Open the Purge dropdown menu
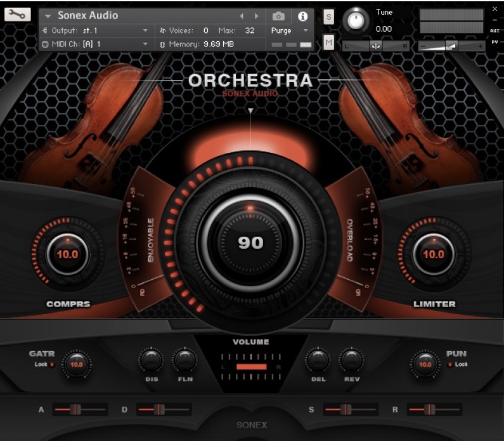The width and height of the screenshot is (504, 441). [290, 30]
